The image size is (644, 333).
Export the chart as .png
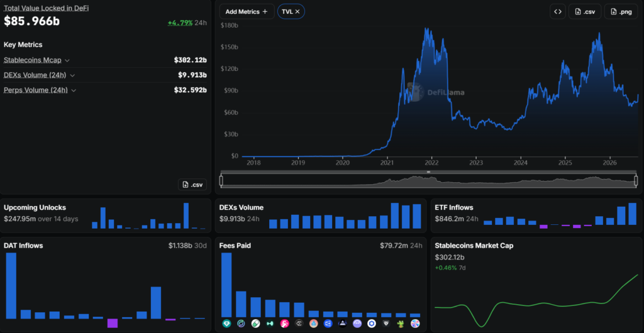pyautogui.click(x=621, y=11)
